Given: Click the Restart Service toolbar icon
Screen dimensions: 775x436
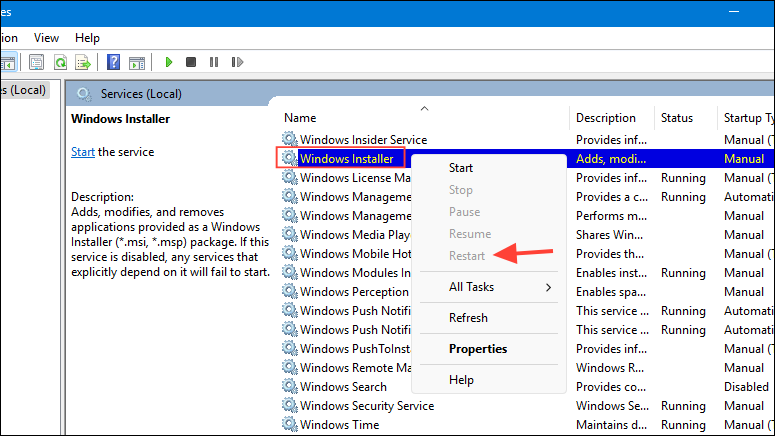Looking at the screenshot, I should 237,62.
